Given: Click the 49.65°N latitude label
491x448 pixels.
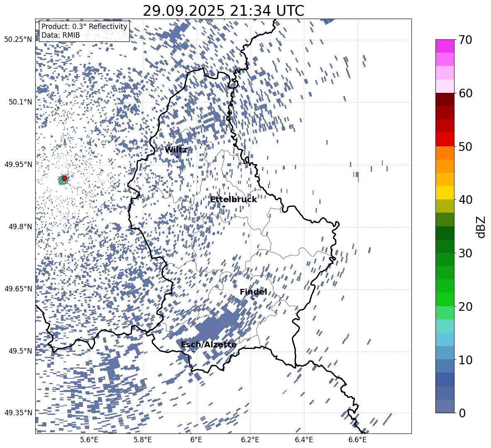Looking at the screenshot, I should (18, 288).
